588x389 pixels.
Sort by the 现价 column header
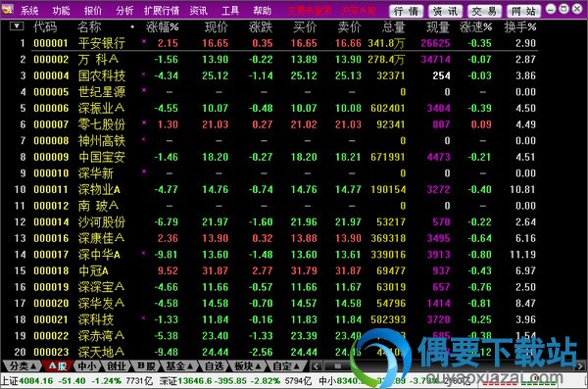click(216, 27)
